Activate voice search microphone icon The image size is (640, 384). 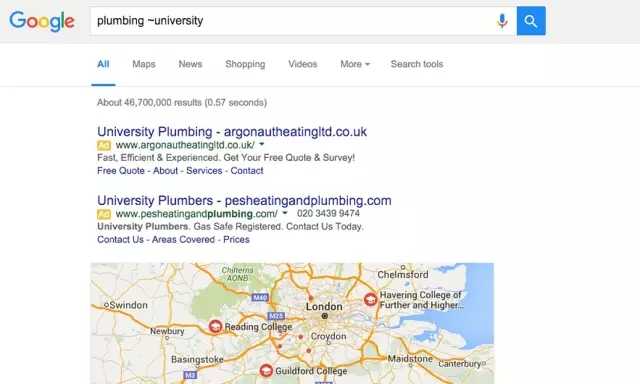(x=502, y=21)
